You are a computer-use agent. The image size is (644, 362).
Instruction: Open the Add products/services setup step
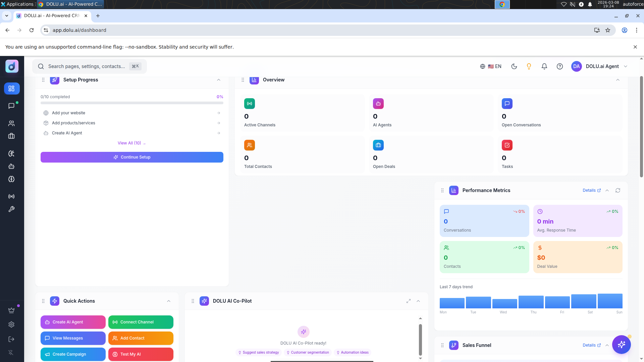click(132, 123)
